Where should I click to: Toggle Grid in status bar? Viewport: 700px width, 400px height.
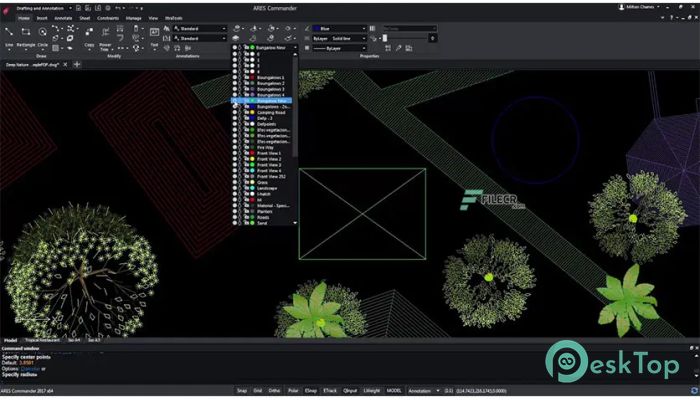(x=258, y=391)
